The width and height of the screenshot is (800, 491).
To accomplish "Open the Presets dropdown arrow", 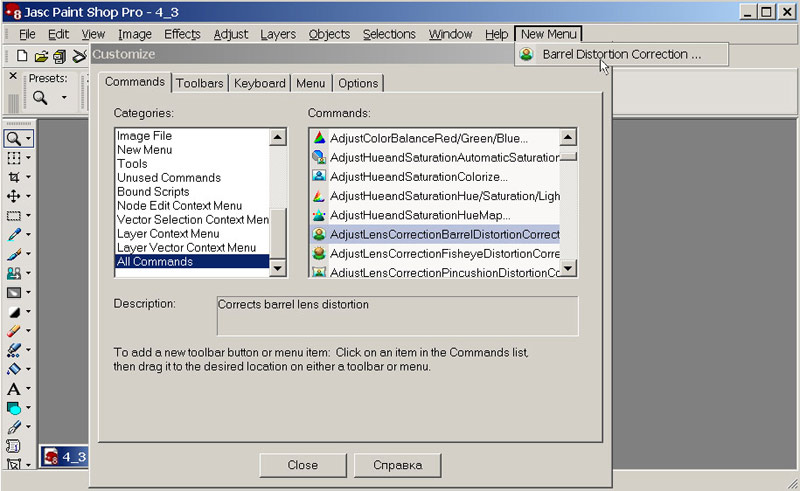I will 63,98.
